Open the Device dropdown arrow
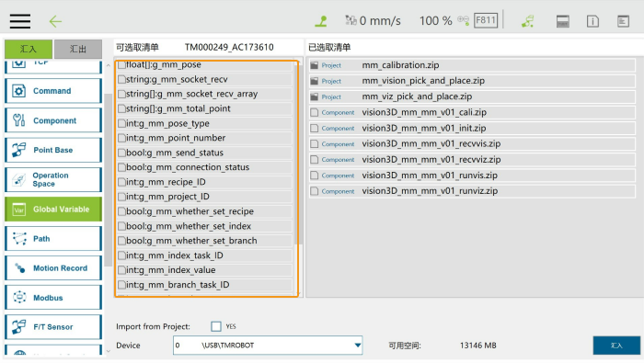Viewport: 644px width, 363px height. [x=358, y=346]
